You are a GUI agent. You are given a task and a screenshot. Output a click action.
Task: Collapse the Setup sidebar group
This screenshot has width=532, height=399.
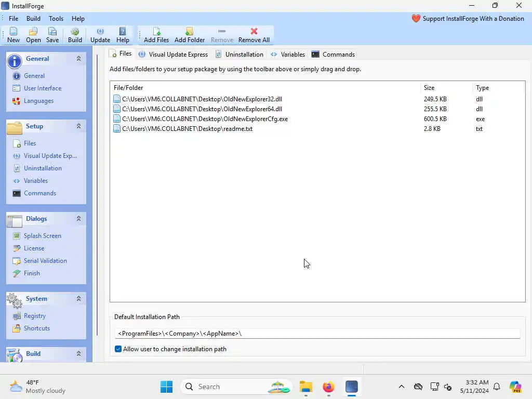pos(79,126)
